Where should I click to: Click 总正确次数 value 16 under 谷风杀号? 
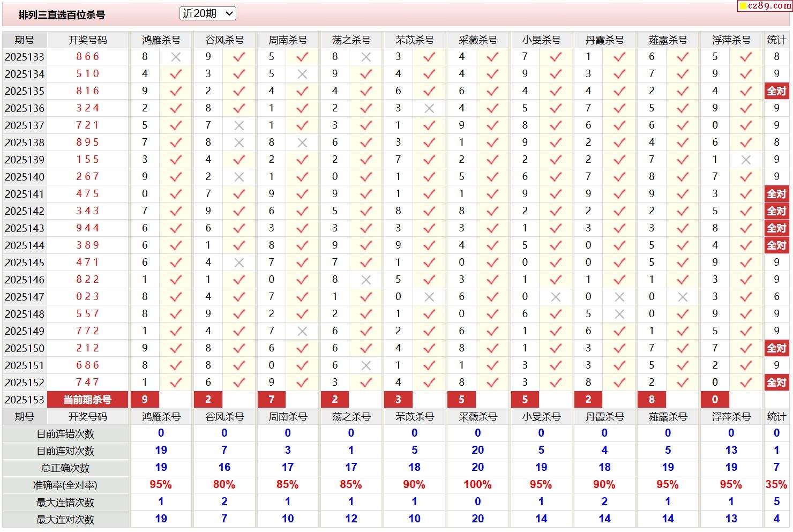click(x=224, y=468)
